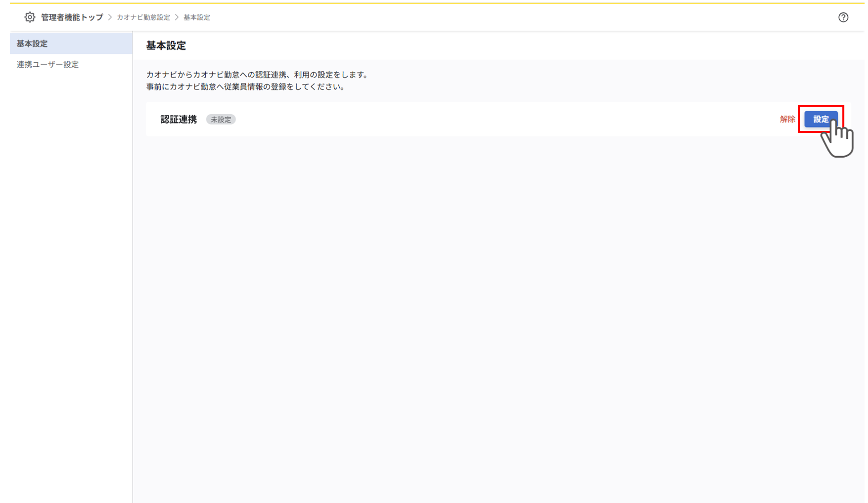The image size is (868, 503).
Task: Select 連携ユーザー設定 in the sidebar
Action: coord(47,64)
